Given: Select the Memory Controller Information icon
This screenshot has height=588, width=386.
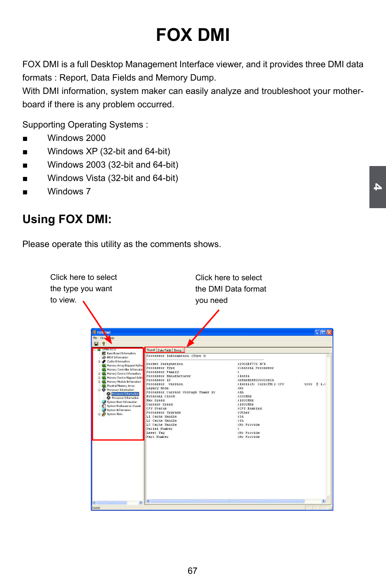Looking at the screenshot, I should [104, 369].
